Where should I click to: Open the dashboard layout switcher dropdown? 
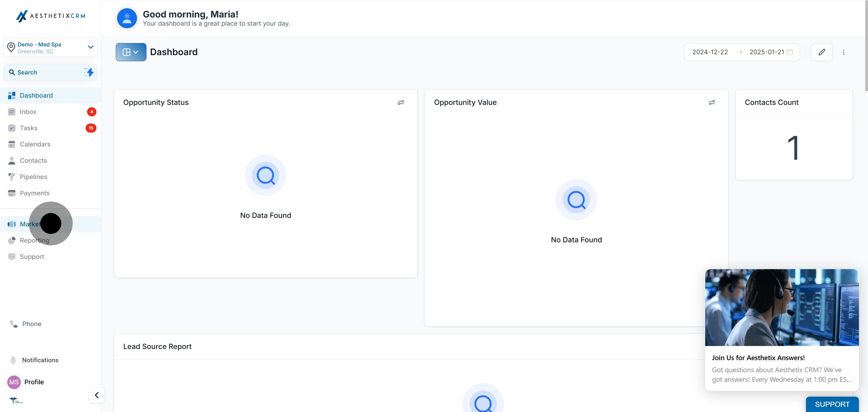tap(131, 52)
